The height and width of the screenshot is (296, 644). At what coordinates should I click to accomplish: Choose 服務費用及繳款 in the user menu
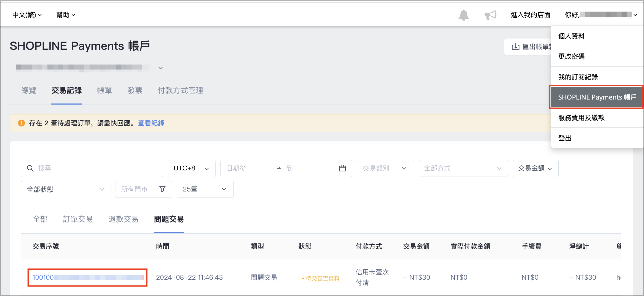[597, 118]
